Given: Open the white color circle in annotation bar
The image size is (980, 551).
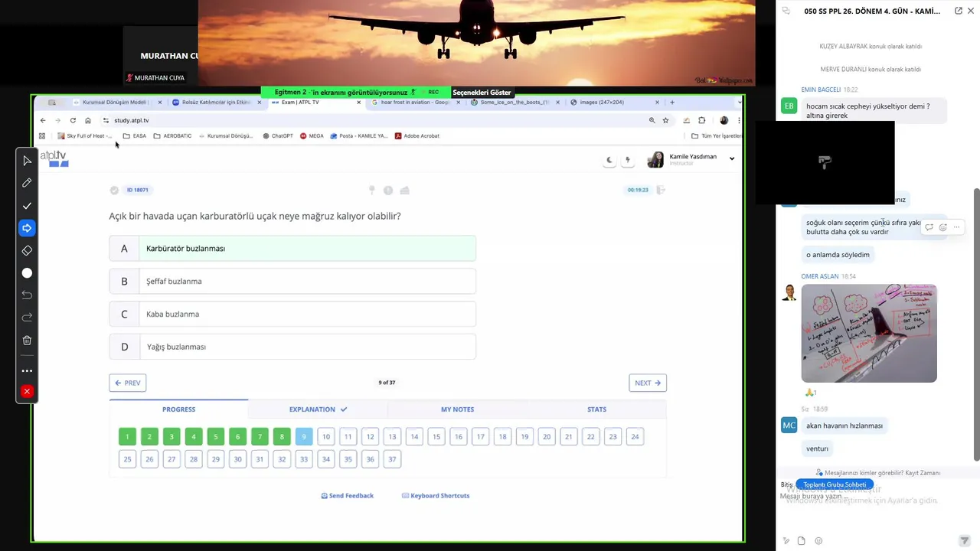Looking at the screenshot, I should 27,273.
